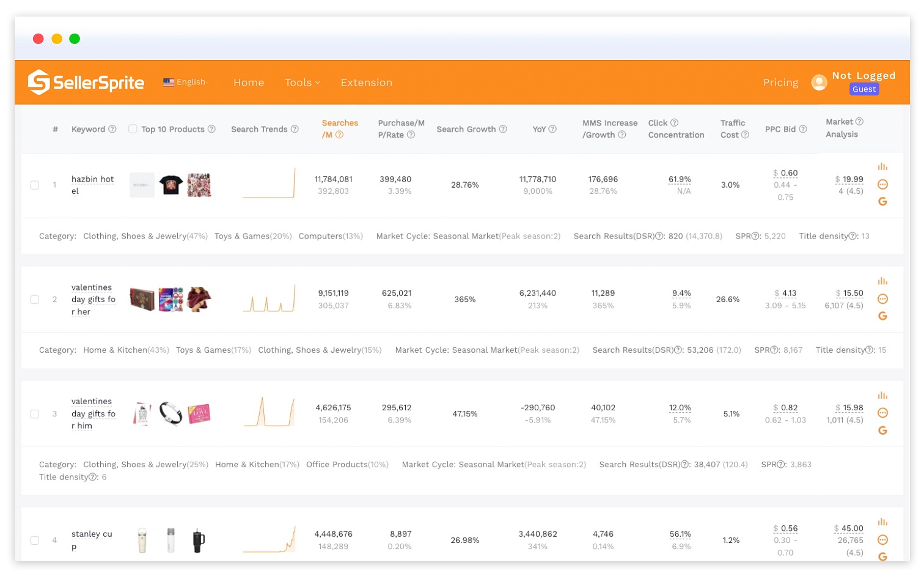This screenshot has width=924, height=576.
Task: Click Google icon for valentines gifts for her
Action: click(882, 316)
